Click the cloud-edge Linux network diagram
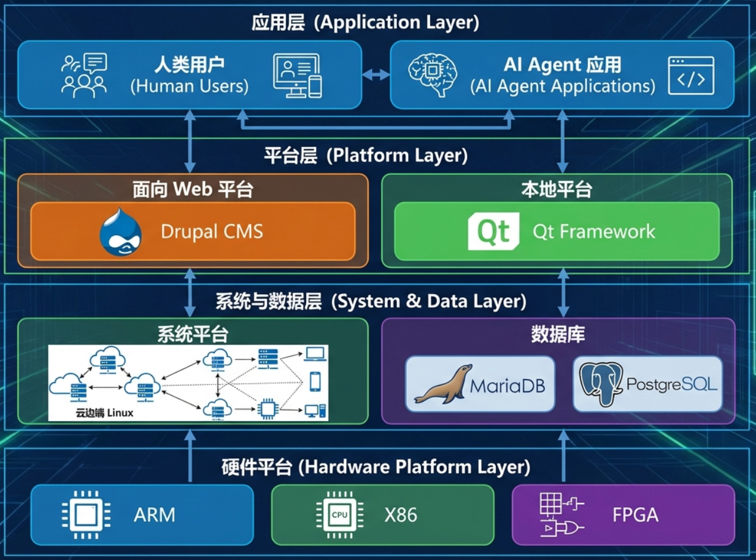 click(188, 383)
